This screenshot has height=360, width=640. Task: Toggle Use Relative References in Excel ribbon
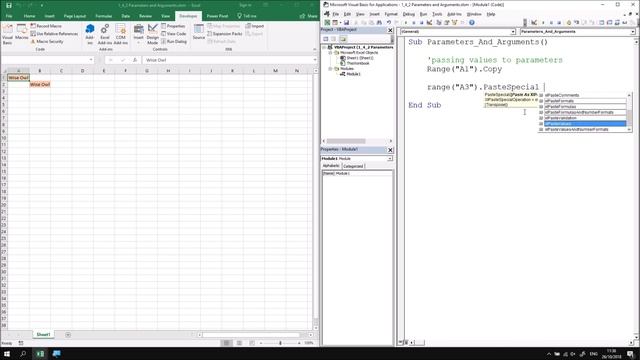[54, 34]
